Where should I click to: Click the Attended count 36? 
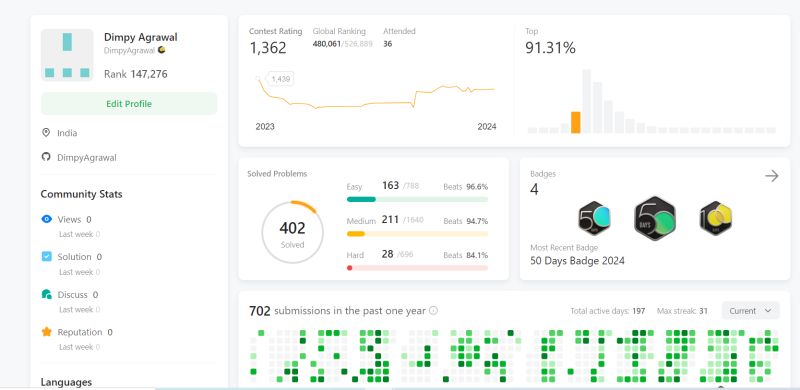pyautogui.click(x=388, y=44)
